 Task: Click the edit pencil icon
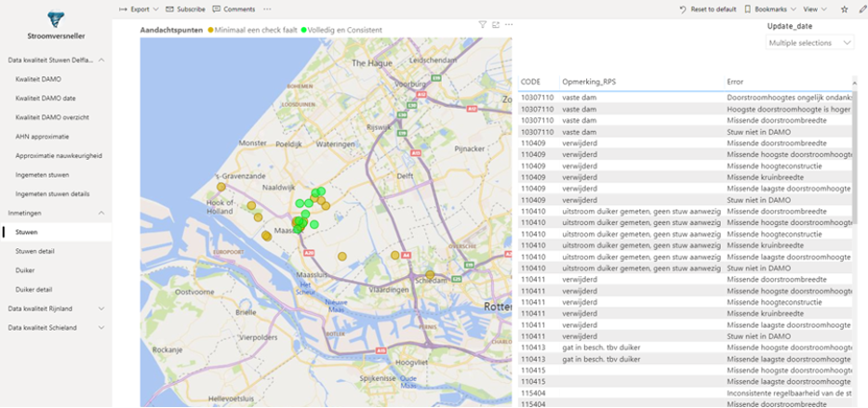862,9
